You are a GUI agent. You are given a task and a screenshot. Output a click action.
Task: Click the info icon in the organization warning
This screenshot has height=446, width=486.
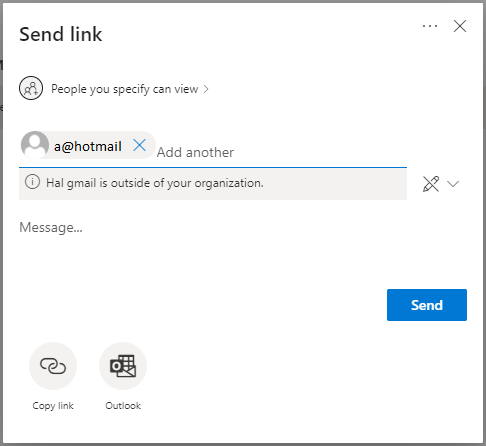tap(32, 182)
